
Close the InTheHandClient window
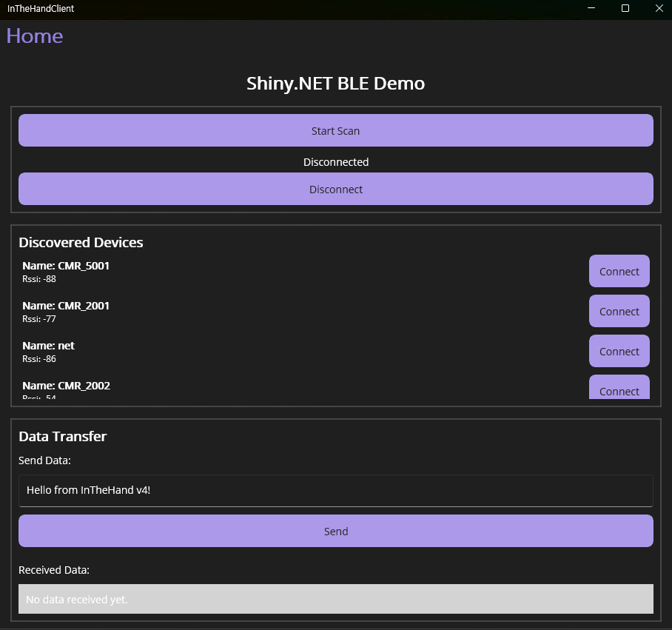(x=659, y=8)
